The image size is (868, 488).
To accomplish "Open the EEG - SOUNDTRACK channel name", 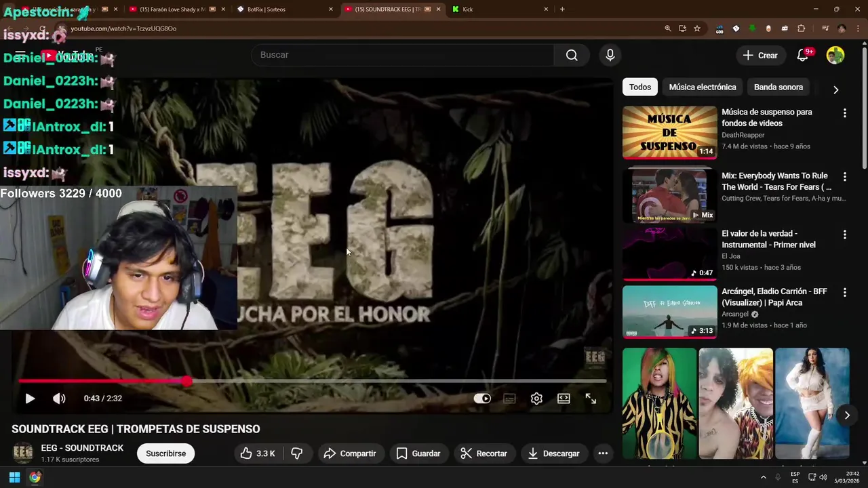I will 82,448.
